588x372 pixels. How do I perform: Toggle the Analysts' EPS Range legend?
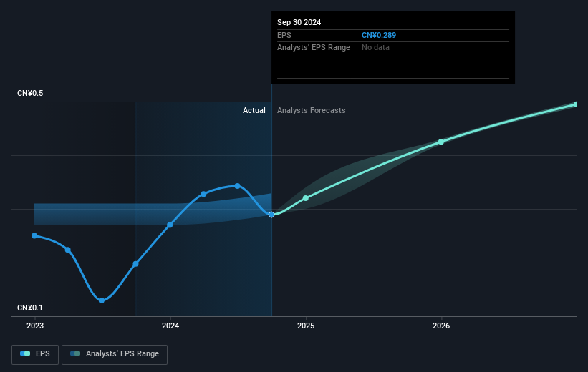[x=115, y=354]
